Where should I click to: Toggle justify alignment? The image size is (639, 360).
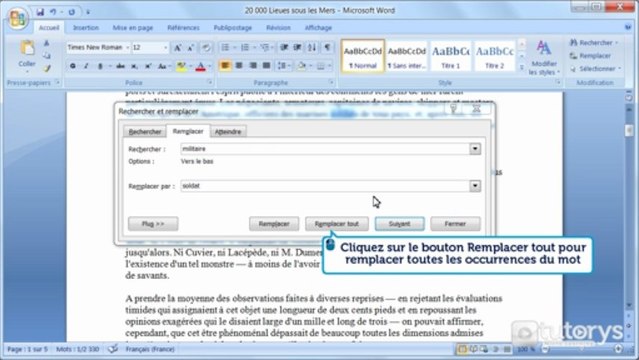point(266,66)
